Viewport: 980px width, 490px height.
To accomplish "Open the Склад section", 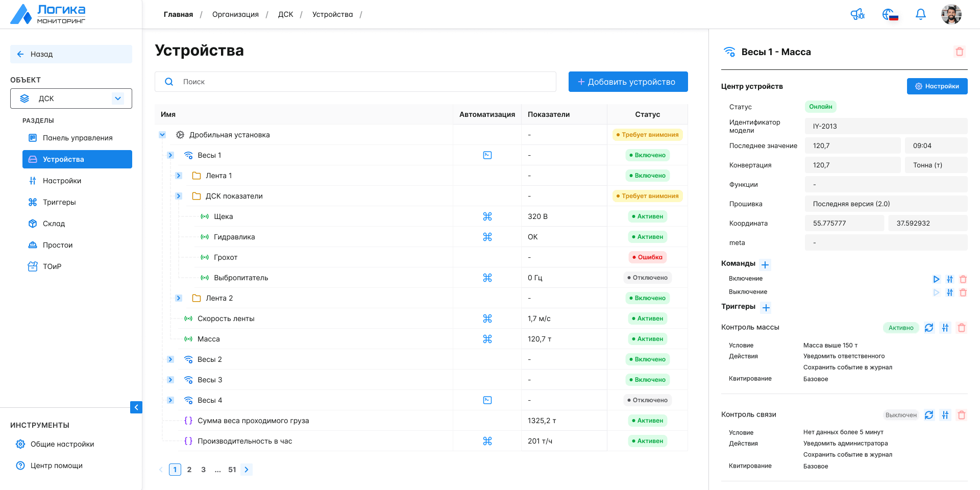I will [77, 224].
